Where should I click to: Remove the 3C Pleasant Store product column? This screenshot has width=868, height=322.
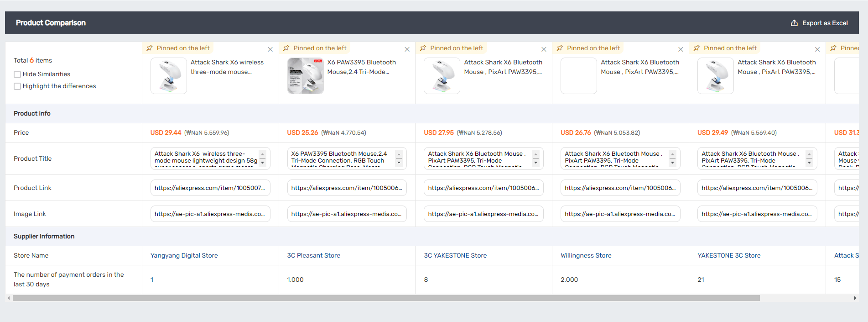(407, 49)
